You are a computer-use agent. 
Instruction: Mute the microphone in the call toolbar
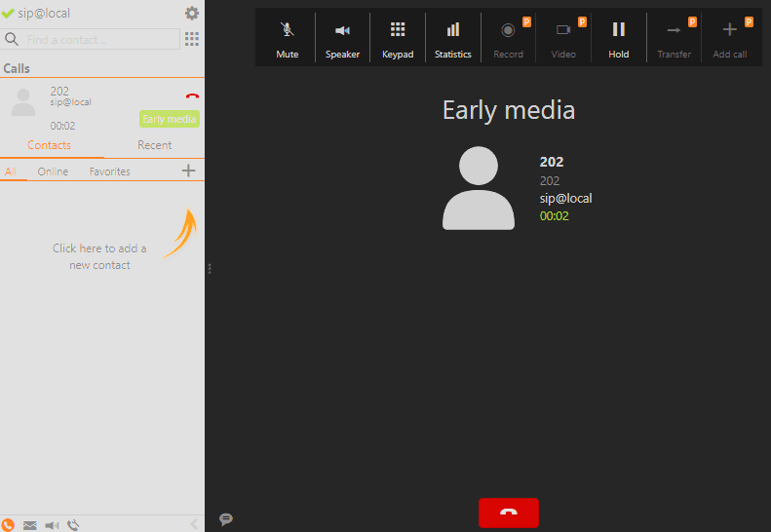(288, 38)
